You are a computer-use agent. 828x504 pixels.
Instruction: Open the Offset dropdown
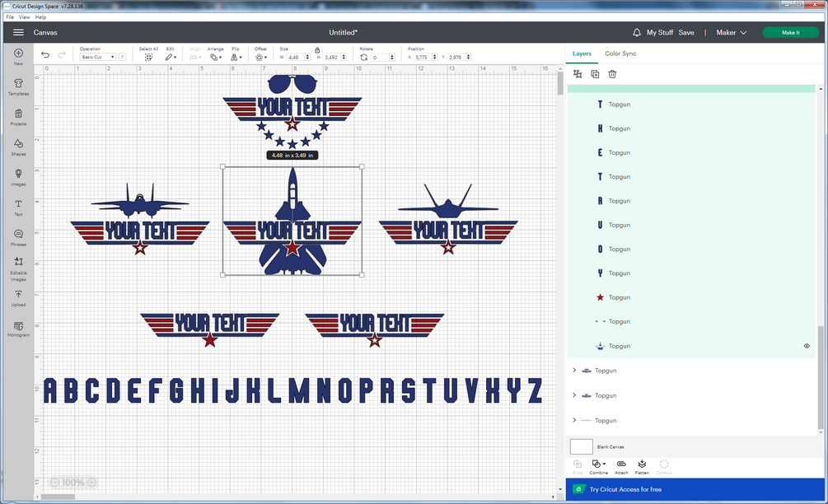(x=261, y=57)
